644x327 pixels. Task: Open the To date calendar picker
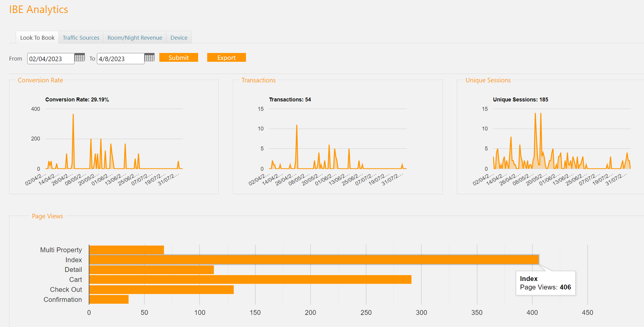pos(149,58)
